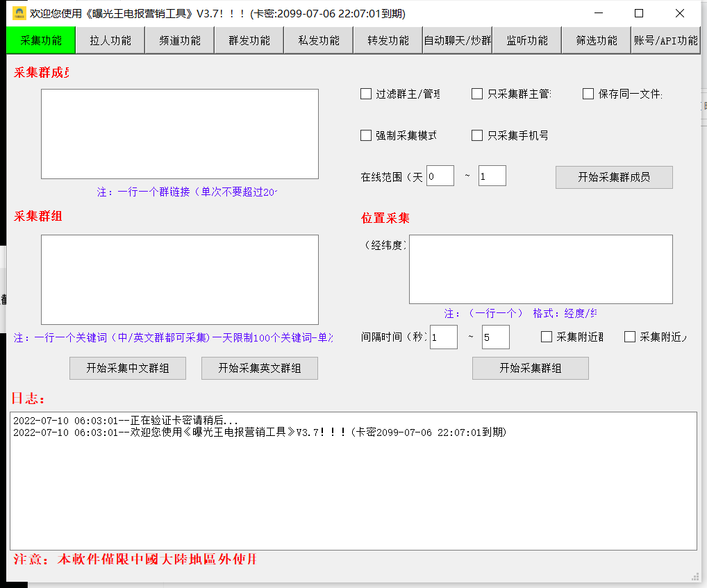
Task: Enable the 只采集手机号 checkbox
Action: [x=477, y=135]
